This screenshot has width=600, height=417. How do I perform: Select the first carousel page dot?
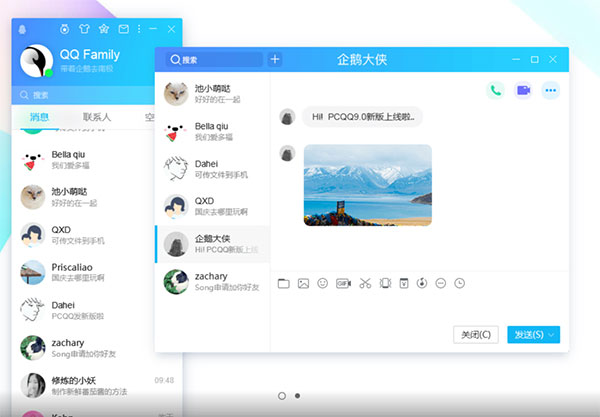tap(282, 397)
